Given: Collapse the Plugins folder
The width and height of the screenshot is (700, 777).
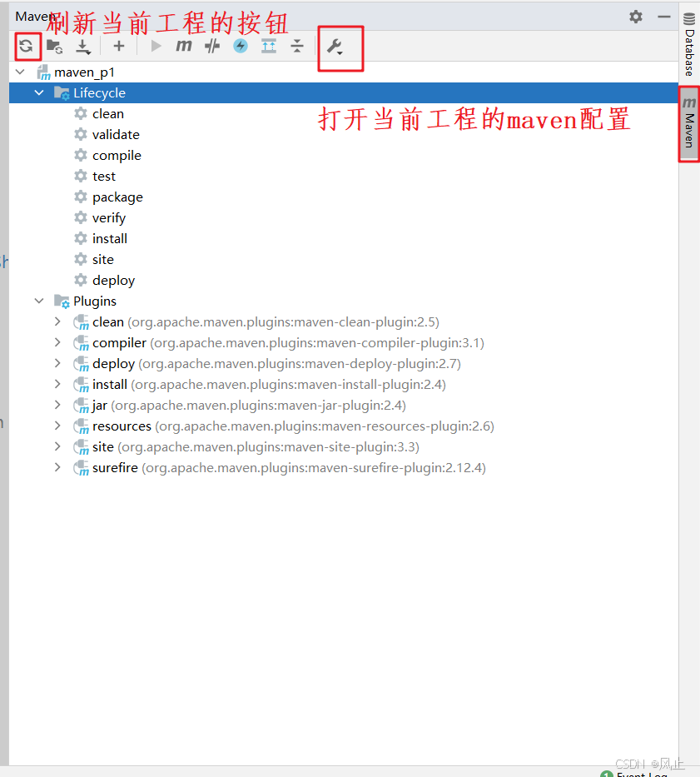Looking at the screenshot, I should (x=39, y=301).
